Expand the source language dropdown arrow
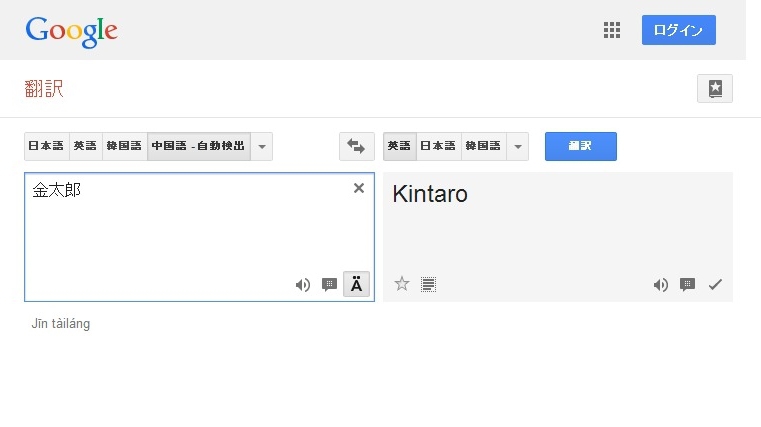761x427 pixels. tap(261, 146)
